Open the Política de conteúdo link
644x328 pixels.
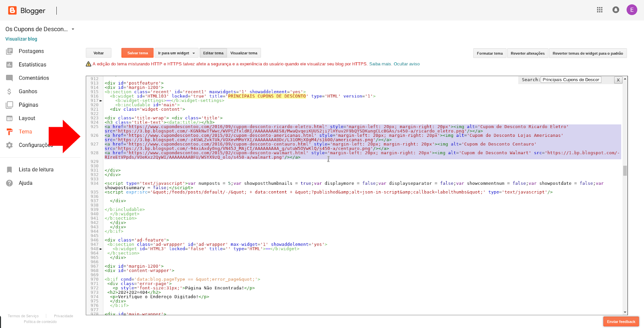pyautogui.click(x=40, y=322)
